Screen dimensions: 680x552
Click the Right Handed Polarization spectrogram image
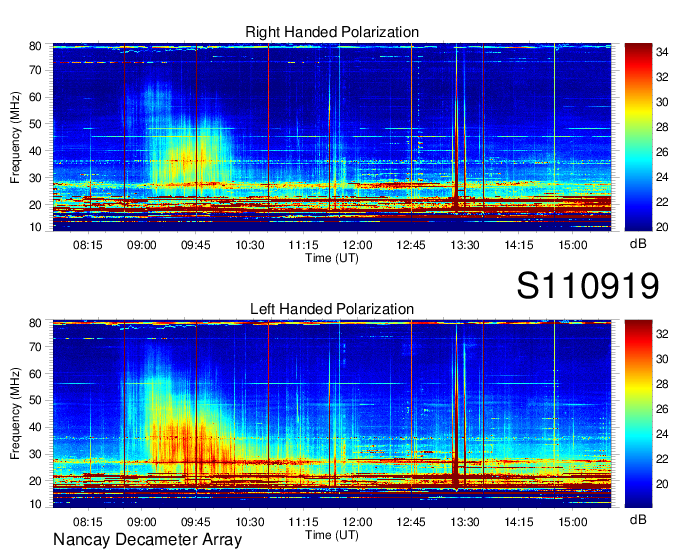pyautogui.click(x=332, y=137)
